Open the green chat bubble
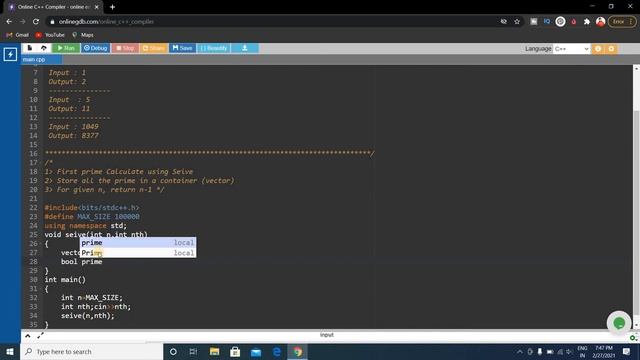The image size is (640, 360). [619, 323]
